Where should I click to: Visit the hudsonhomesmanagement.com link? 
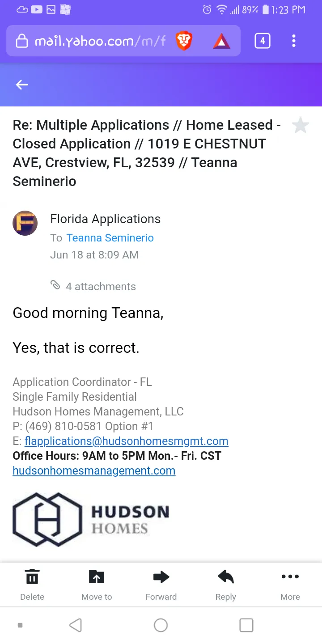click(x=94, y=470)
